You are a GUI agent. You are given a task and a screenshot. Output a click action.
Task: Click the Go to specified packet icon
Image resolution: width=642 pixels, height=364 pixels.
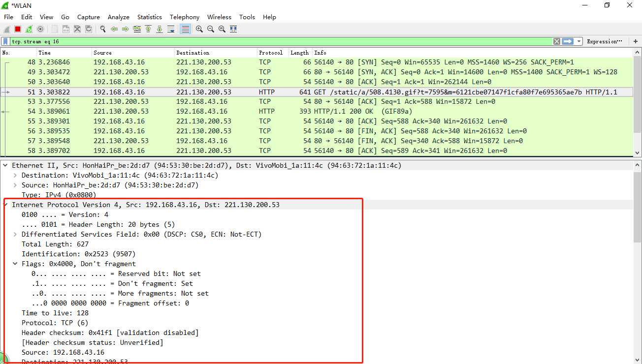click(137, 30)
